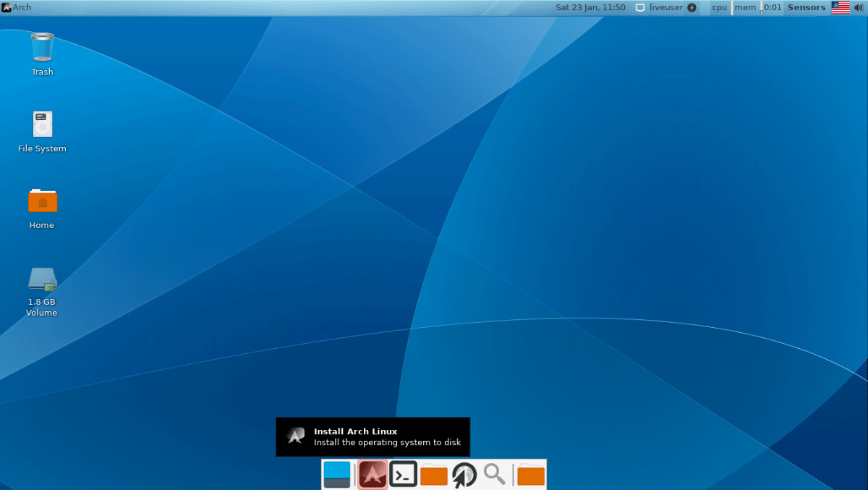Screen dimensions: 868x490
Task: Switch keyboard layout via US flag
Action: (841, 7)
